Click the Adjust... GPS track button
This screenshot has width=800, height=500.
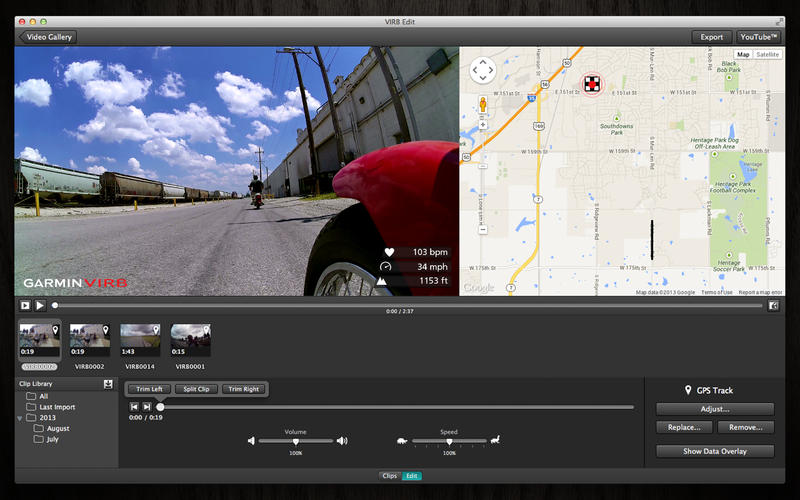(715, 409)
